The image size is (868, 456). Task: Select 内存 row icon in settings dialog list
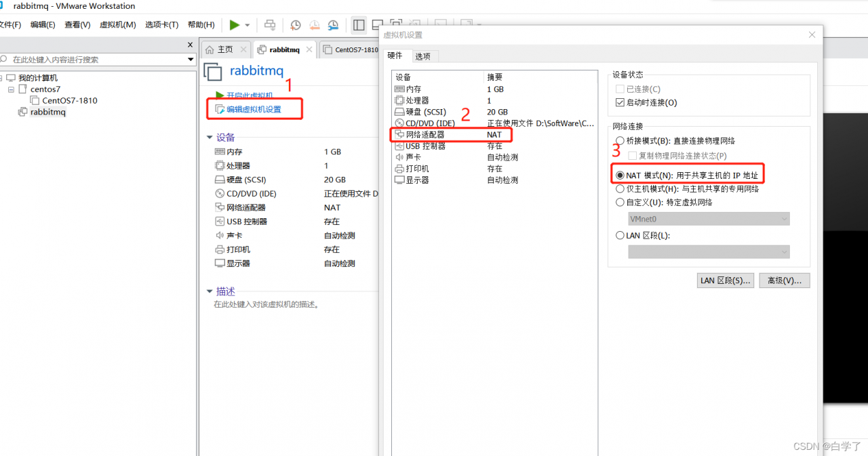coord(399,89)
